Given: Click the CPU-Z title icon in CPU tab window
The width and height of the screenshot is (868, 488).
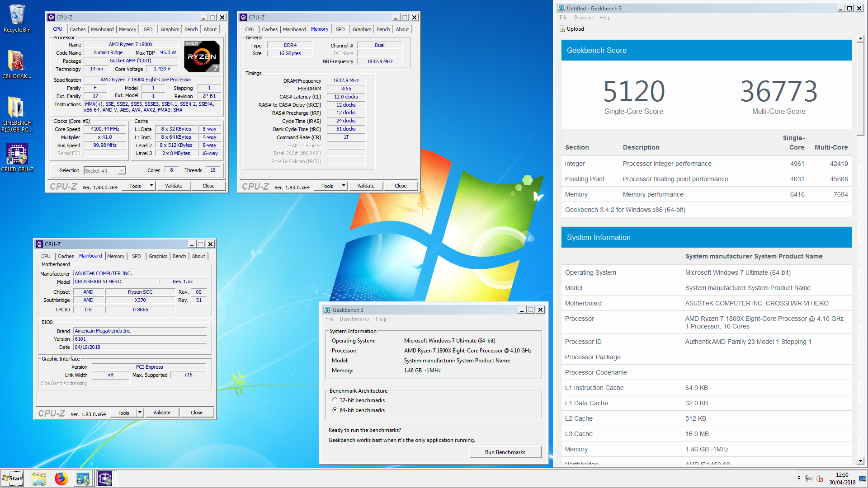Looking at the screenshot, I should pyautogui.click(x=51, y=17).
